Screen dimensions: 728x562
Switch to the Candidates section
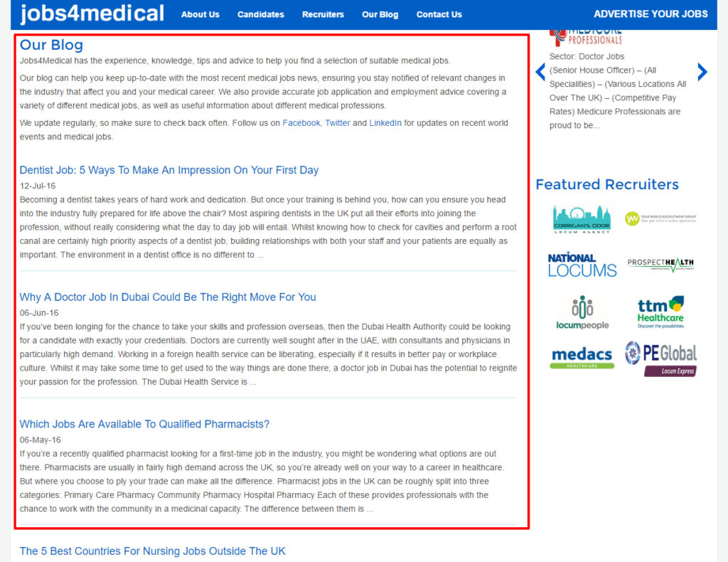260,14
